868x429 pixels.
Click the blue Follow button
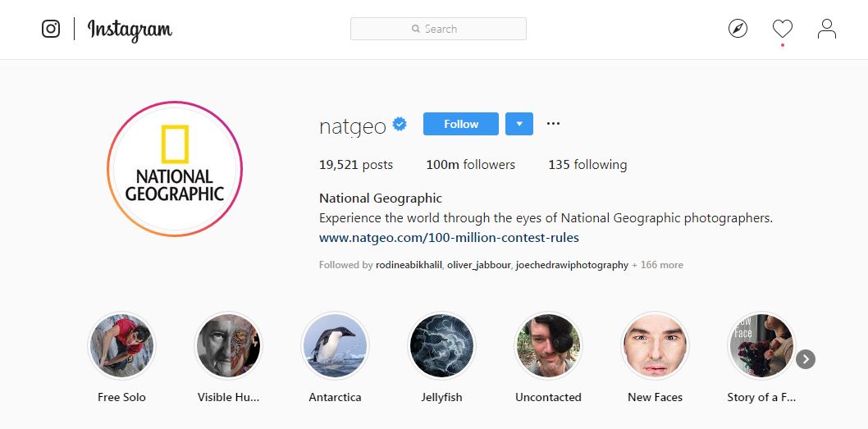461,124
